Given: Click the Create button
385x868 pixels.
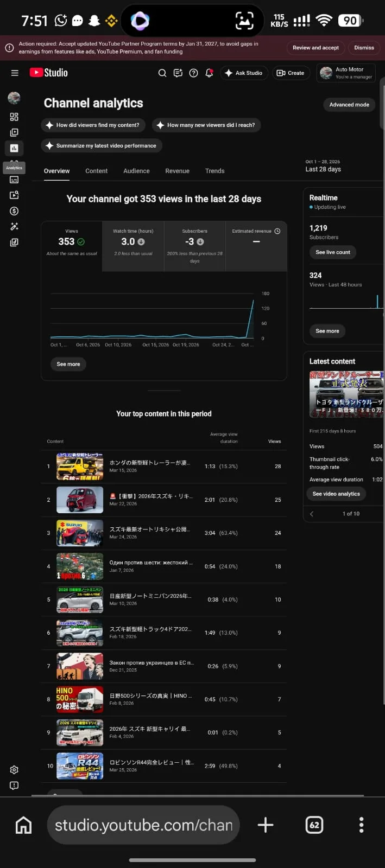Looking at the screenshot, I should (x=291, y=73).
